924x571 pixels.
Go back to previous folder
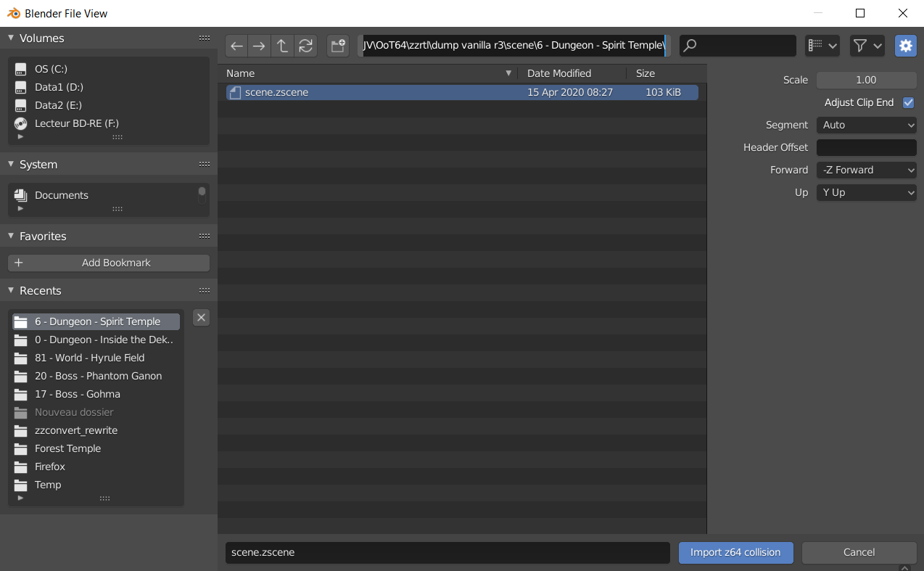pos(236,46)
